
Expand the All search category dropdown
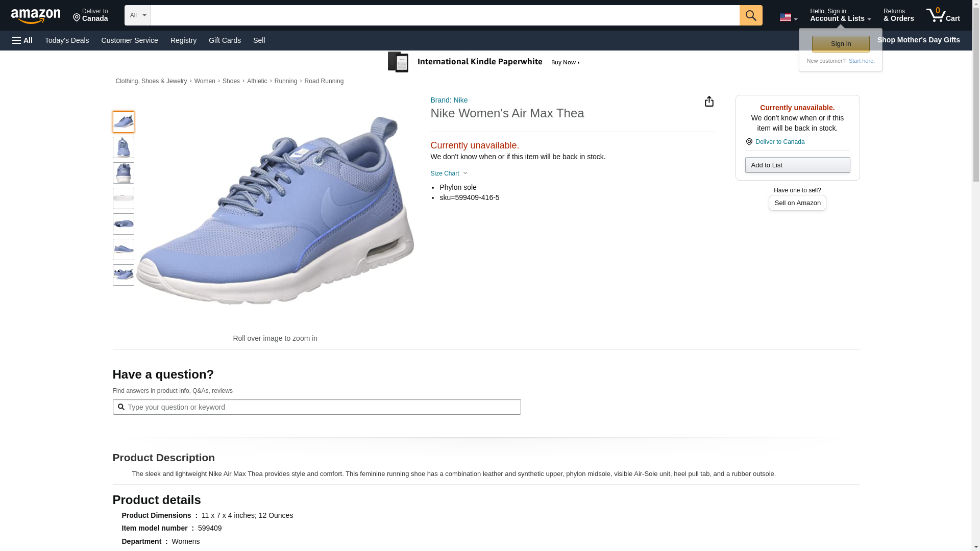tap(138, 15)
